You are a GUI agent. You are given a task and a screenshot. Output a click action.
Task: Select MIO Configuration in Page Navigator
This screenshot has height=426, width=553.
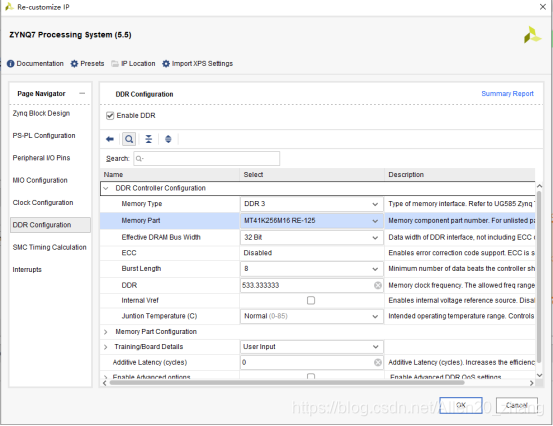[40, 180]
